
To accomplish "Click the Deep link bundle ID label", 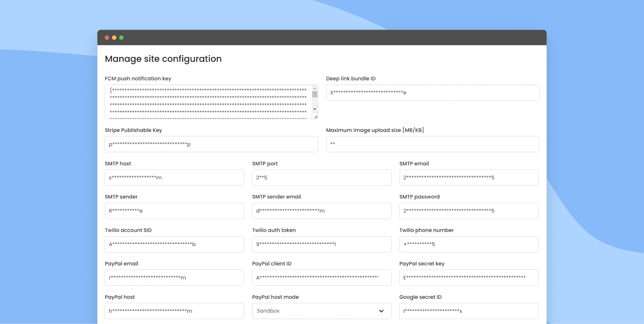I will click(351, 79).
